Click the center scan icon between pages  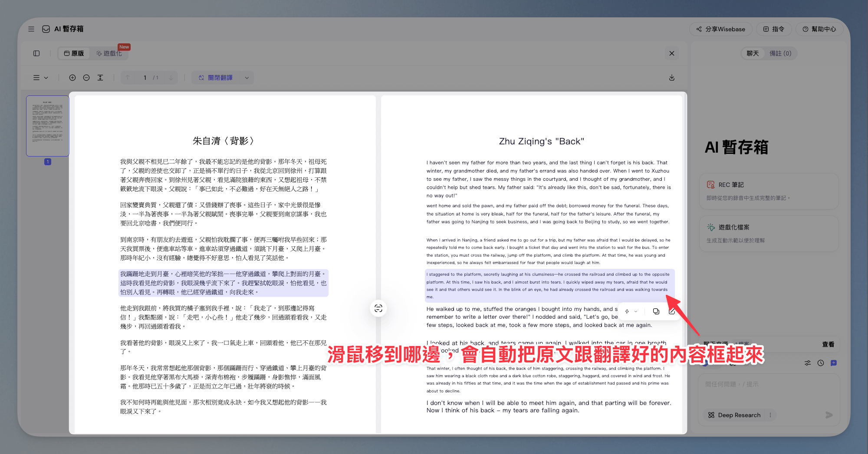378,308
